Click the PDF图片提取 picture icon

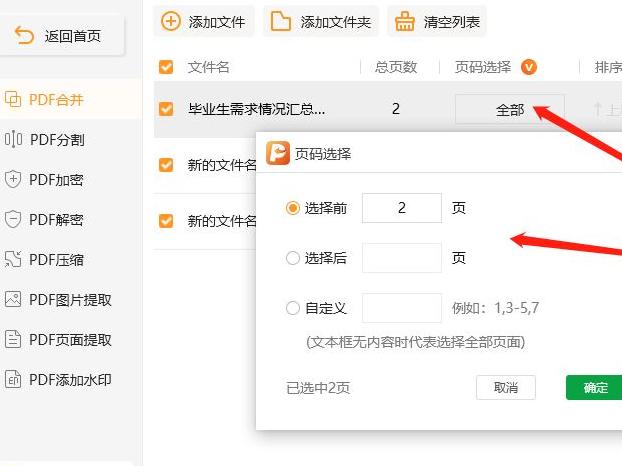click(13, 299)
